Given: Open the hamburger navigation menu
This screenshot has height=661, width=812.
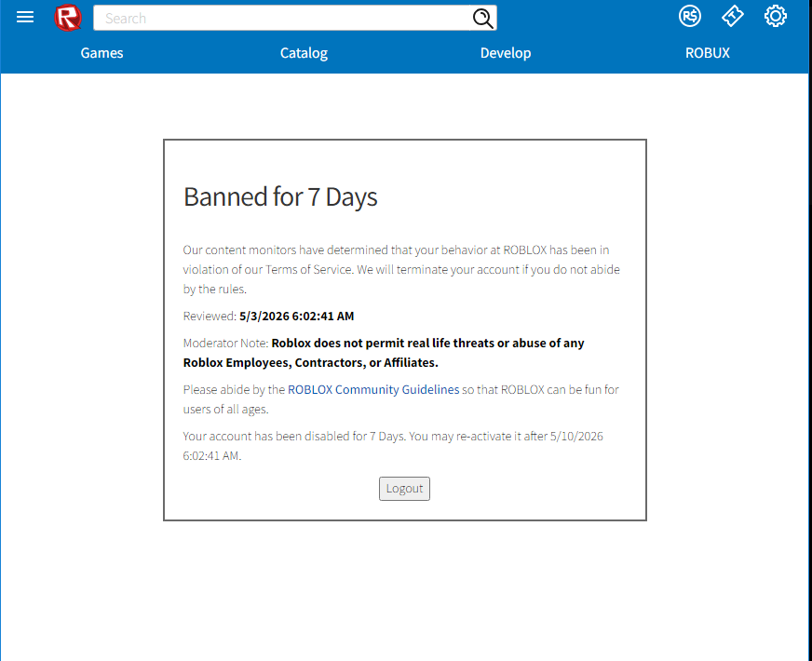Looking at the screenshot, I should point(25,17).
